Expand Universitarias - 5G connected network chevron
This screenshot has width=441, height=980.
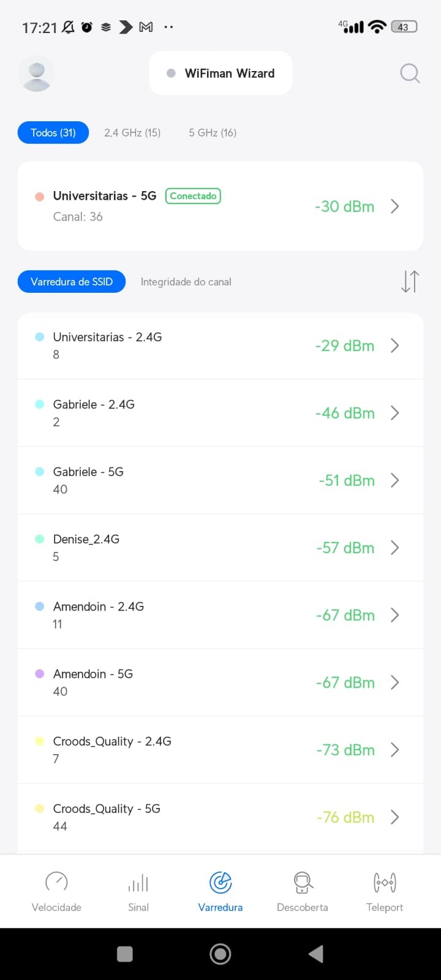[x=395, y=206]
